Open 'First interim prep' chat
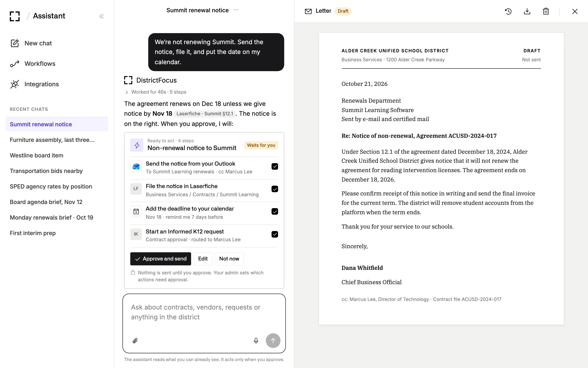The image size is (588, 368). click(x=57, y=233)
